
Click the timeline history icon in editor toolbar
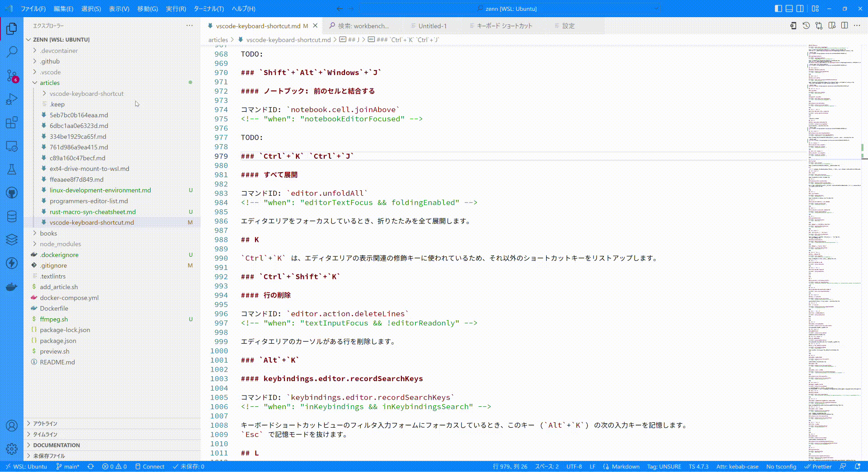tap(806, 26)
